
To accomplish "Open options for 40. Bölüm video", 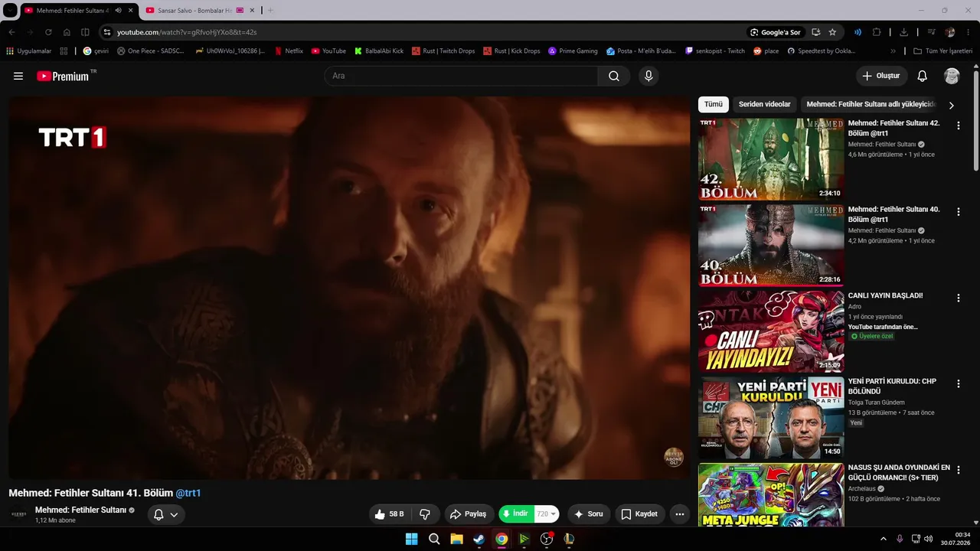I will (x=958, y=212).
